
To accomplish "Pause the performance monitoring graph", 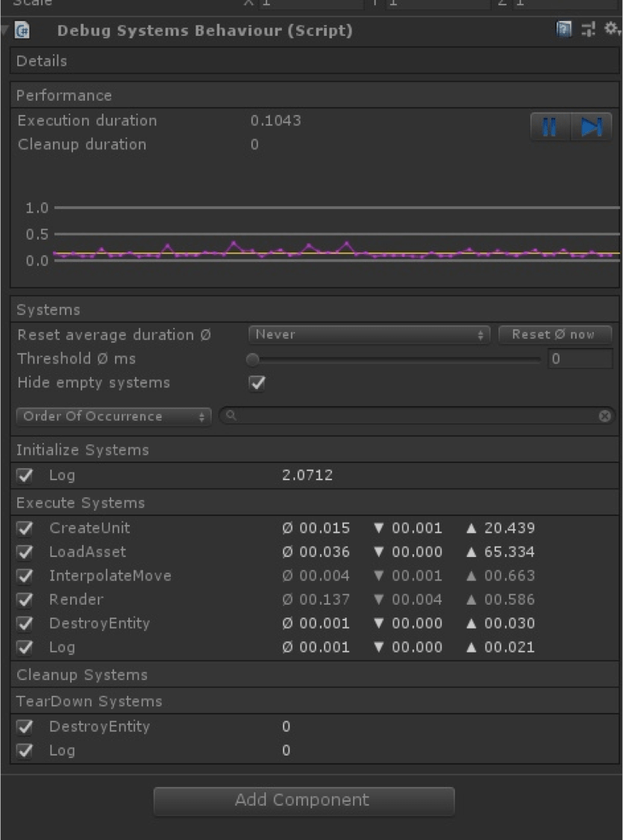I will [550, 127].
